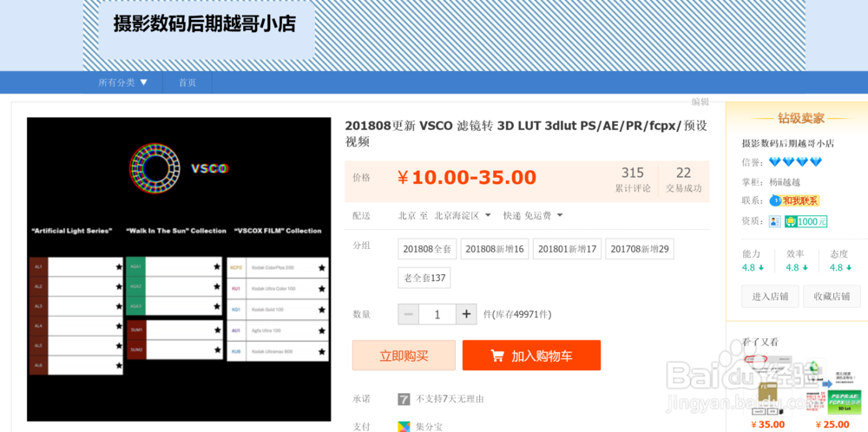This screenshot has height=432, width=868.
Task: Select the 201808全套 option
Action: click(427, 249)
